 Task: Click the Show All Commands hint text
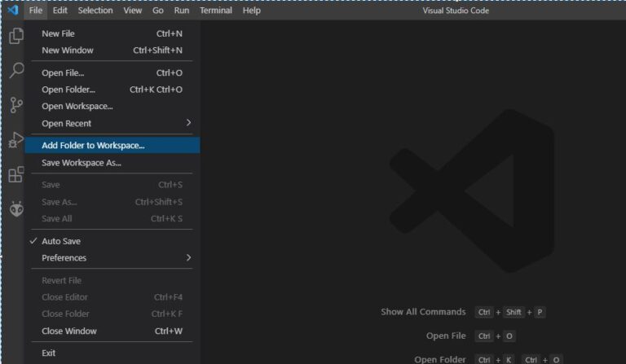click(x=423, y=312)
